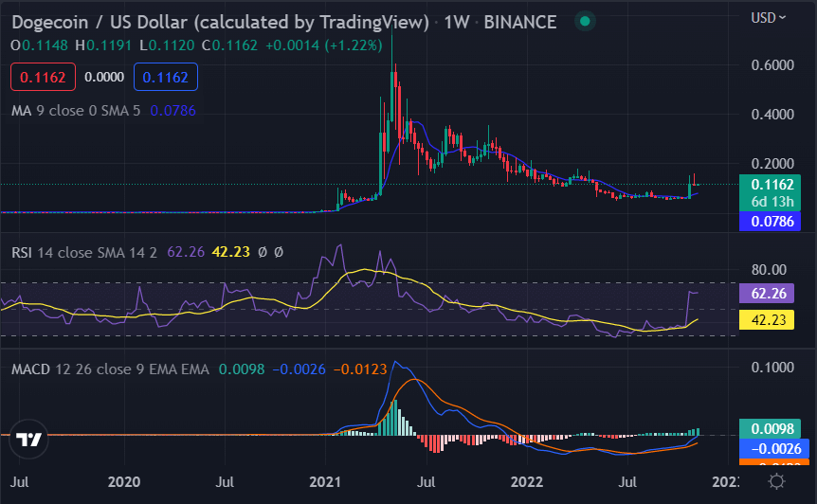
Task: Click the purple 62.26 RSI axis label
Action: (767, 293)
